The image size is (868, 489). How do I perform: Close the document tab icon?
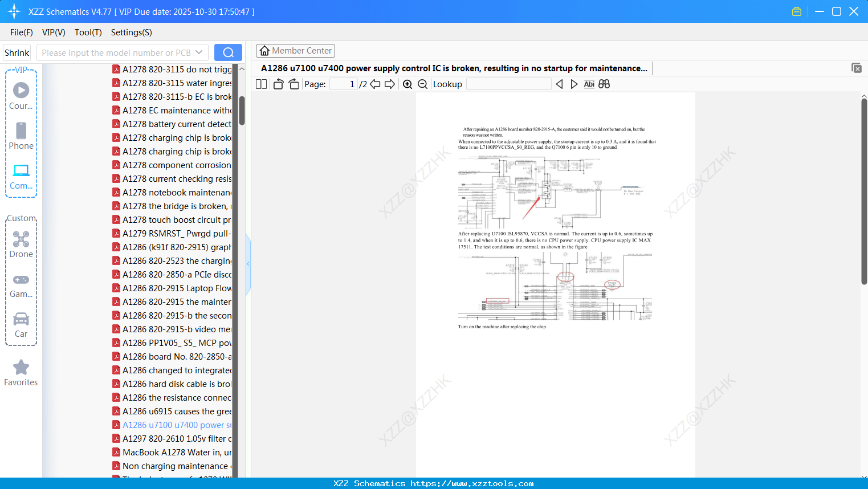[x=856, y=68]
